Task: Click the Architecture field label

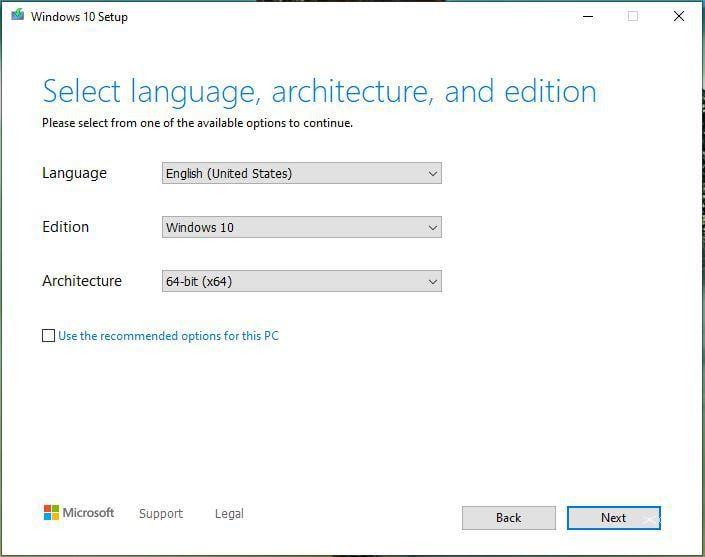Action: 81,281
